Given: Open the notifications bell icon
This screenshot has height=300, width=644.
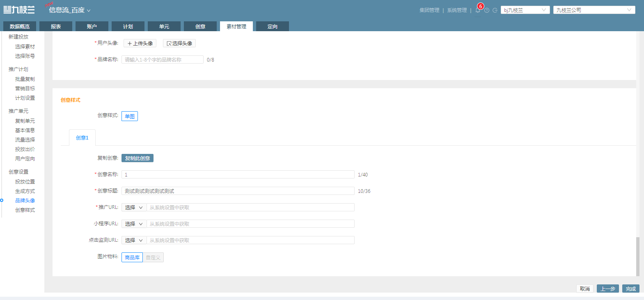Looking at the screenshot, I should [x=478, y=10].
